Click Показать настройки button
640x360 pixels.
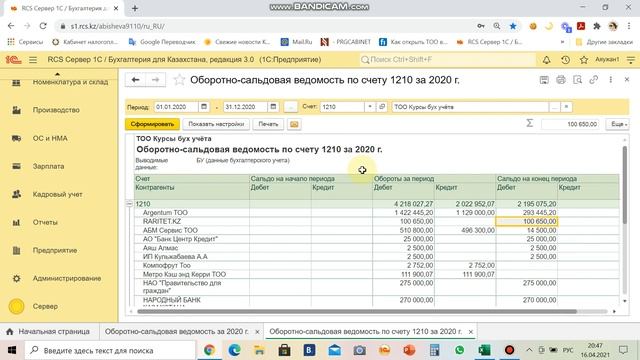[216, 124]
